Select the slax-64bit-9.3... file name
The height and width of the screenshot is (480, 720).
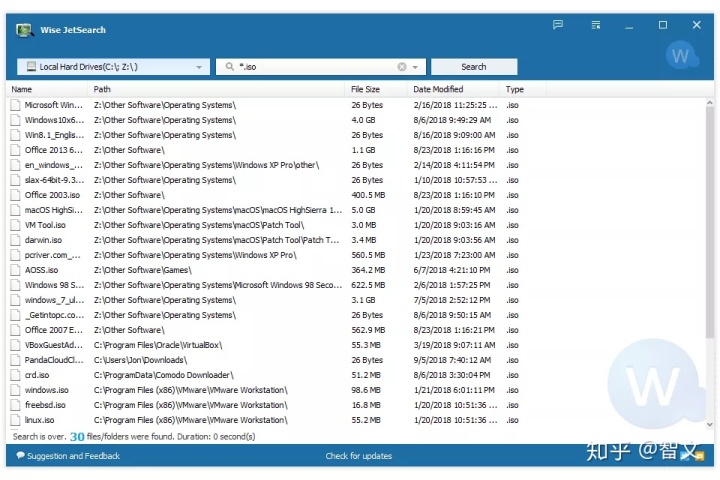tap(54, 180)
